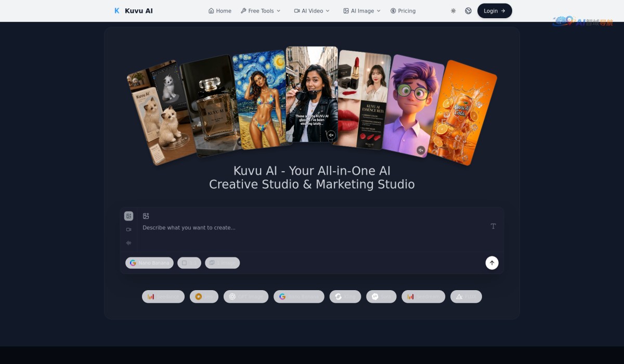
Task: Expand the Free Tools menu
Action: [x=261, y=10]
